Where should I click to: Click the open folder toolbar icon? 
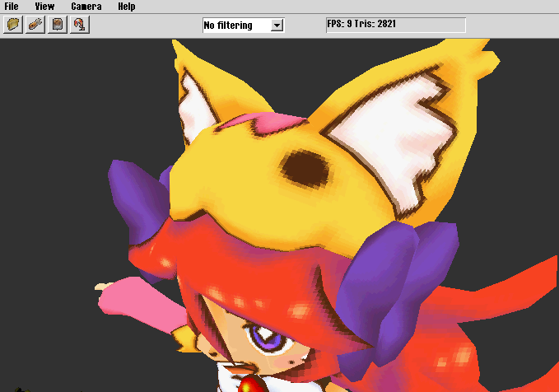13,25
